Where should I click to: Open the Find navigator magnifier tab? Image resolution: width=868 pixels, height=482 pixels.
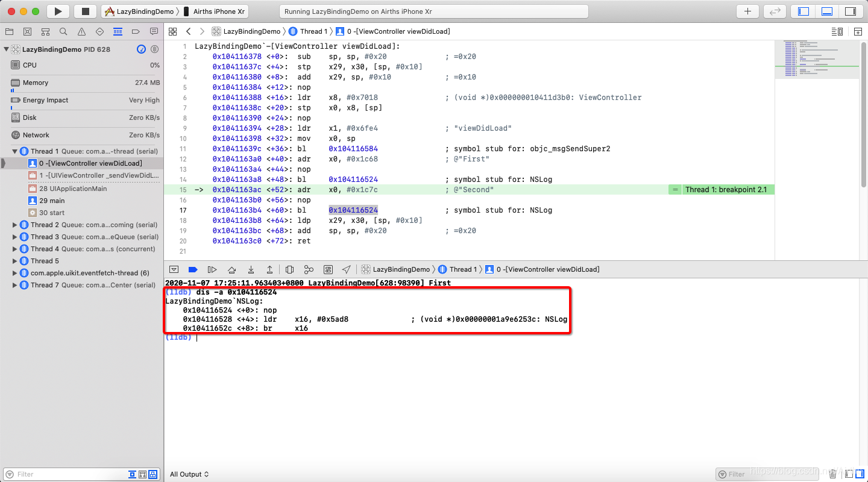pos(63,31)
